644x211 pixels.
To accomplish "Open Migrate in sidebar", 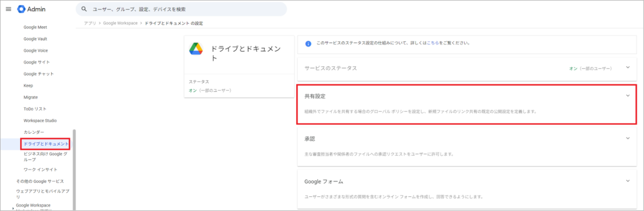I will [30, 97].
